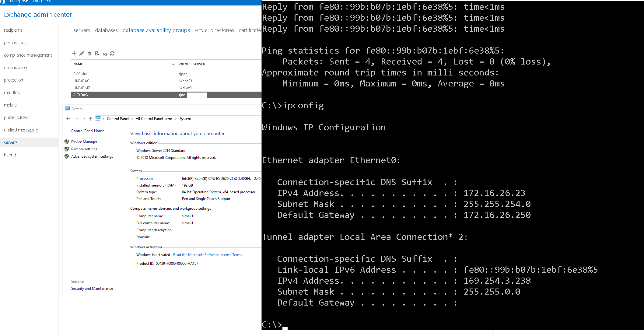Switch to the servers tab
The width and height of the screenshot is (644, 336).
pyautogui.click(x=82, y=30)
